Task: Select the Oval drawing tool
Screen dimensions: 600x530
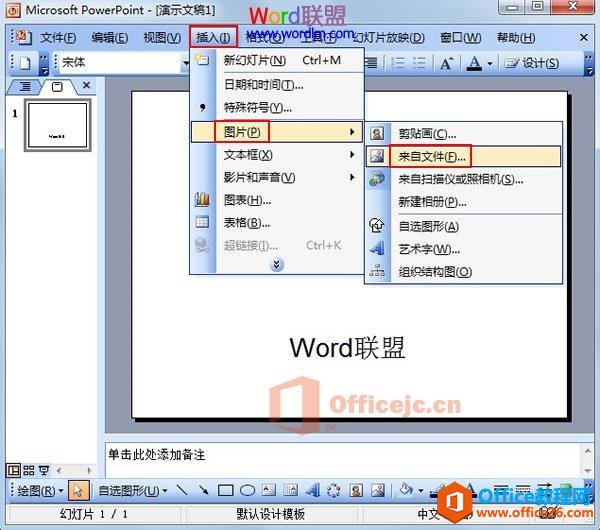Action: point(247,490)
